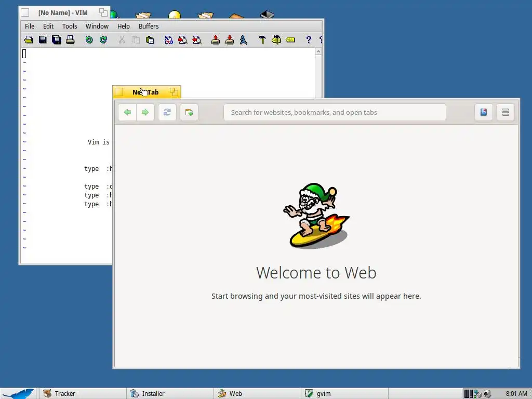
Task: Click the Build Tags icon in Vim
Action: click(276, 40)
